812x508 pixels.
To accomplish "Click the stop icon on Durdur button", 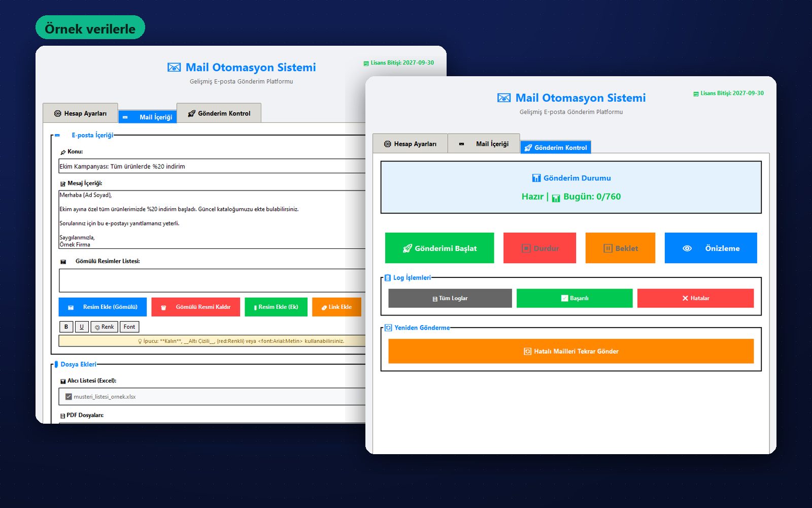I will [526, 248].
